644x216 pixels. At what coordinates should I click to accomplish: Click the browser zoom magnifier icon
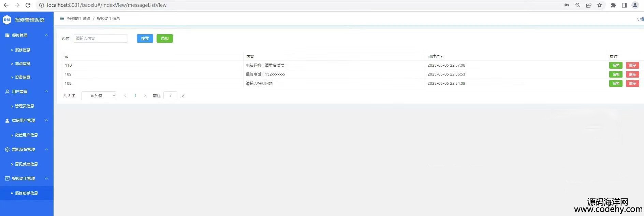(x=577, y=5)
